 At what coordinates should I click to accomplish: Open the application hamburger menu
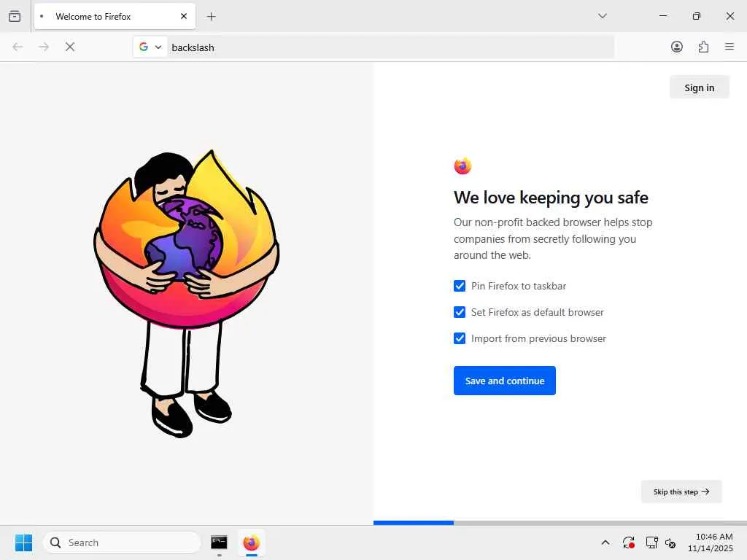729,47
